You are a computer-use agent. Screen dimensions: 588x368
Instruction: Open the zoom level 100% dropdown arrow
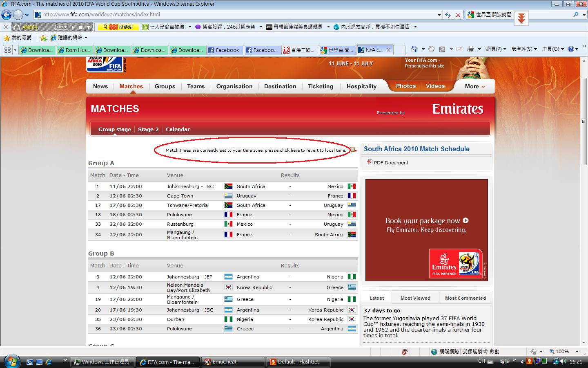pos(577,352)
